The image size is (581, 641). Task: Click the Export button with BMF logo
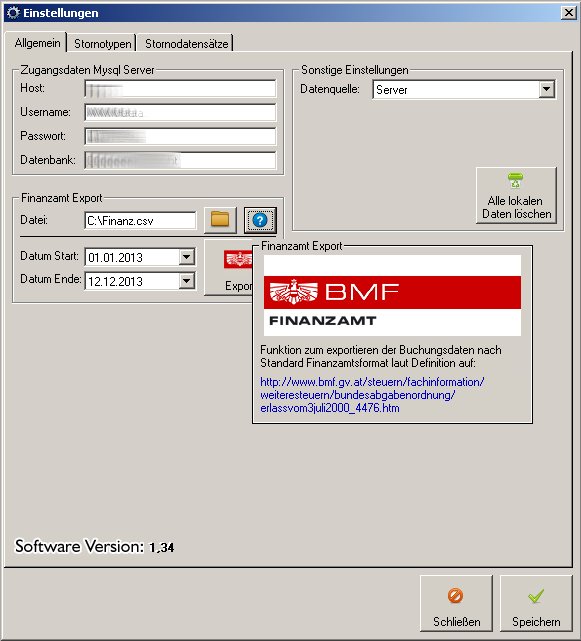coord(228,267)
